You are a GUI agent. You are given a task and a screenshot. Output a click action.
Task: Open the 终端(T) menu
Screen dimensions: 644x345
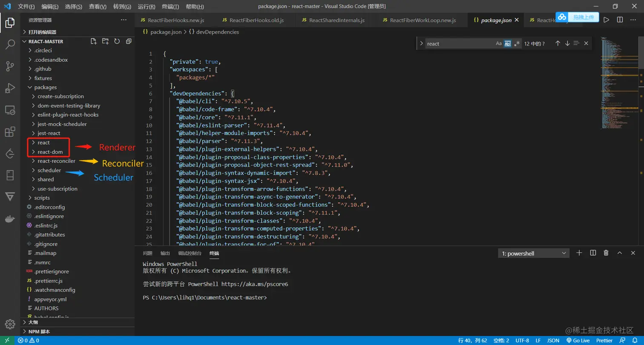(x=171, y=6)
